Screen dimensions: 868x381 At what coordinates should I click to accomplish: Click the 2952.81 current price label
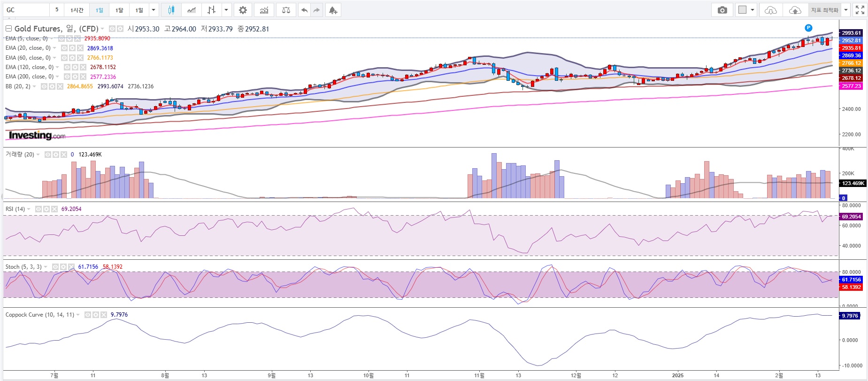click(x=851, y=40)
